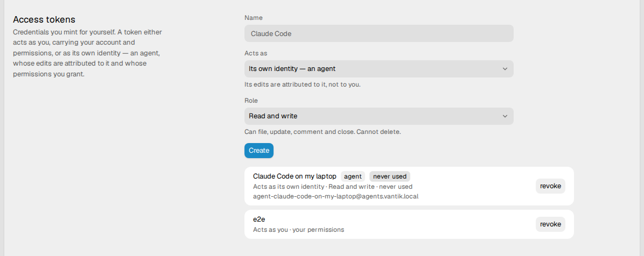Image resolution: width=644 pixels, height=256 pixels.
Task: Select the e2e token name
Action: (259, 219)
